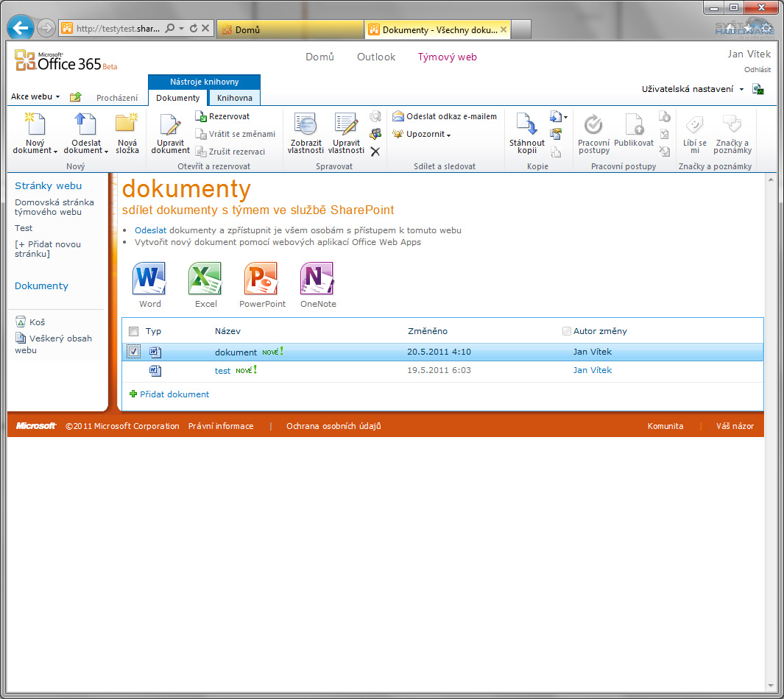Uncheck the selected dokument row
This screenshot has height=699, width=784.
point(133,352)
